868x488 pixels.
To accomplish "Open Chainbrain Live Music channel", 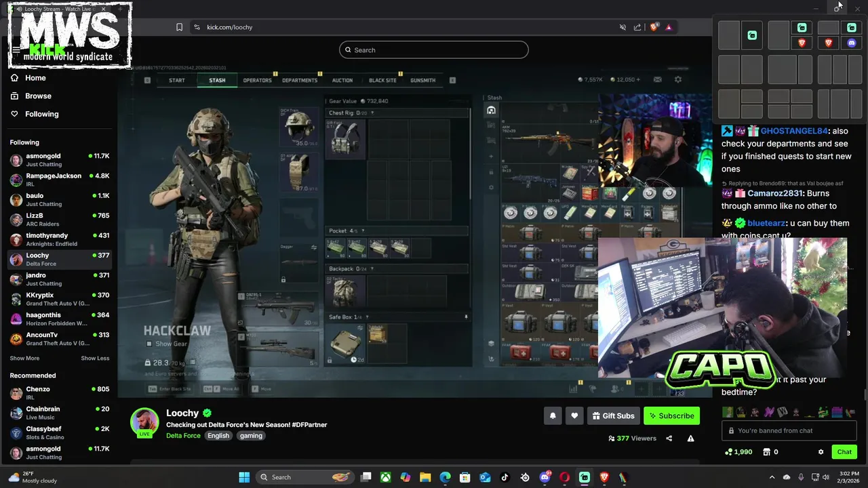I will pos(60,413).
